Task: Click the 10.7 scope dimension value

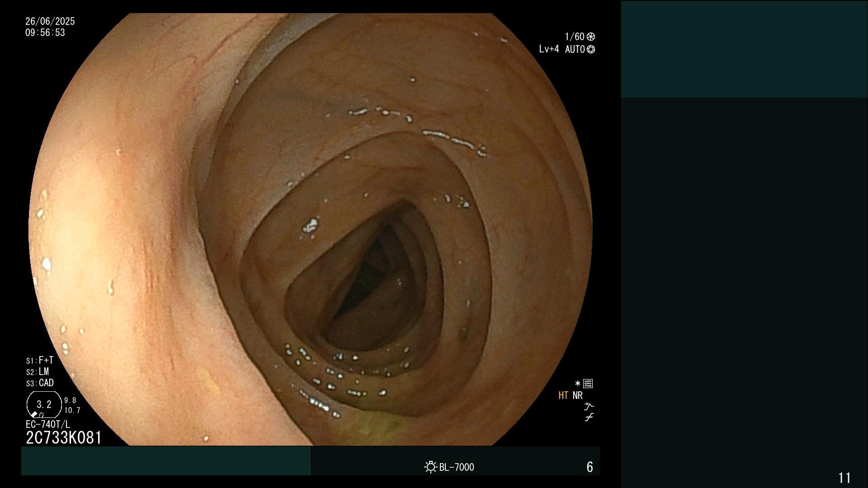Action: 72,410
